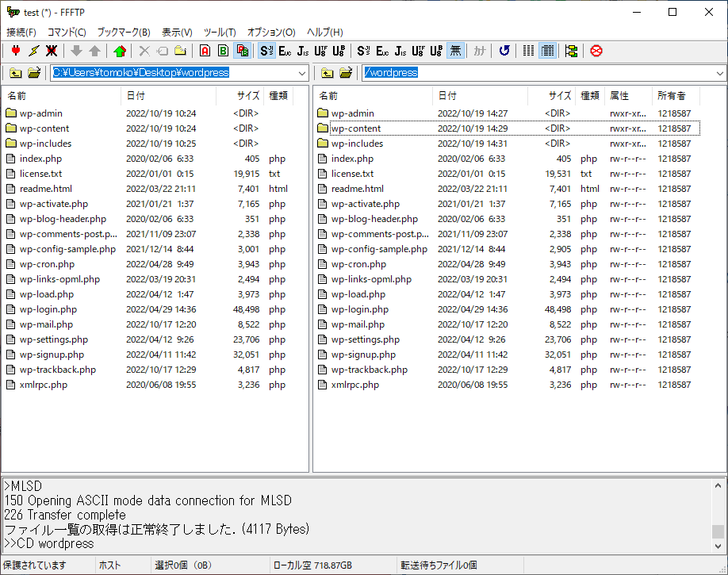
Task: Expand the remote /wordpress path dropdown
Action: (x=719, y=73)
